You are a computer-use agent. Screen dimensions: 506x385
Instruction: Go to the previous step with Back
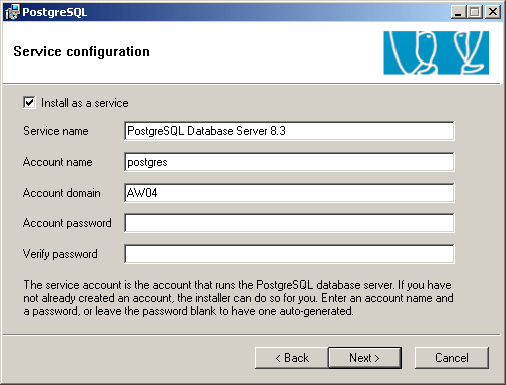[x=292, y=358]
